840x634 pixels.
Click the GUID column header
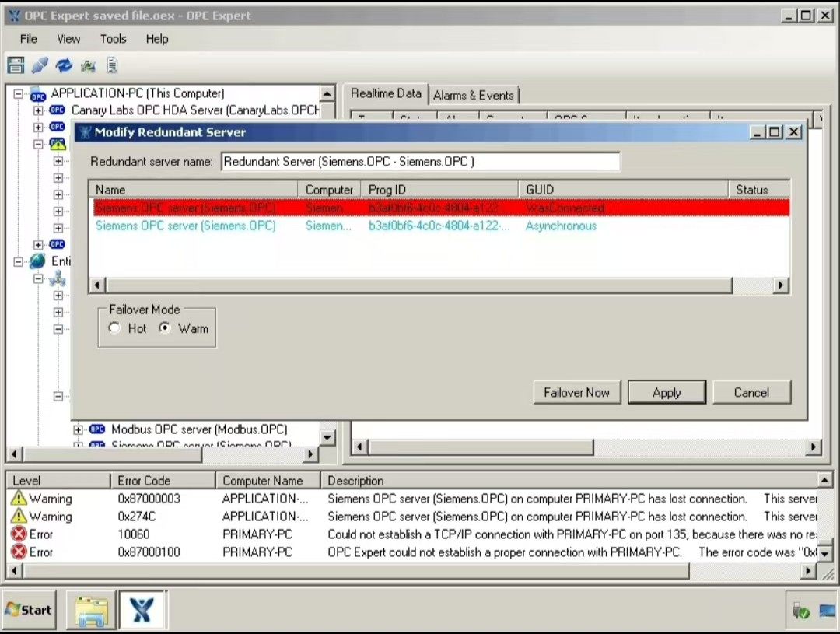624,190
